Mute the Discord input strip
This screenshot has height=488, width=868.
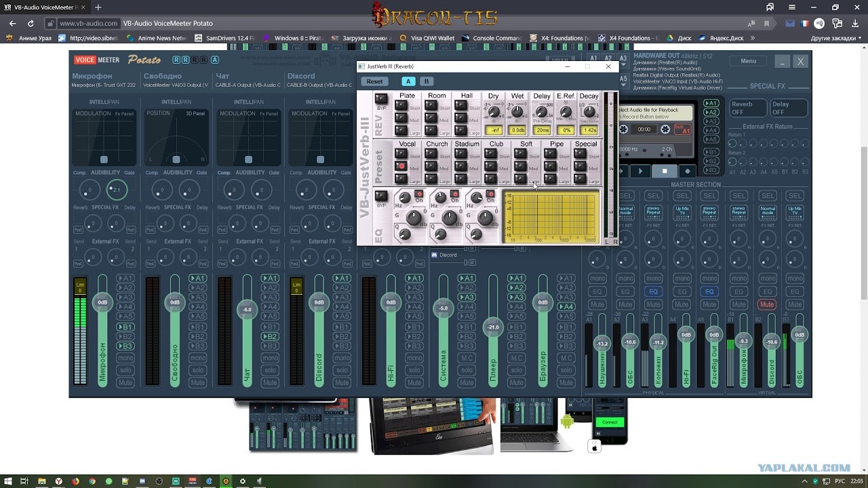(x=342, y=383)
